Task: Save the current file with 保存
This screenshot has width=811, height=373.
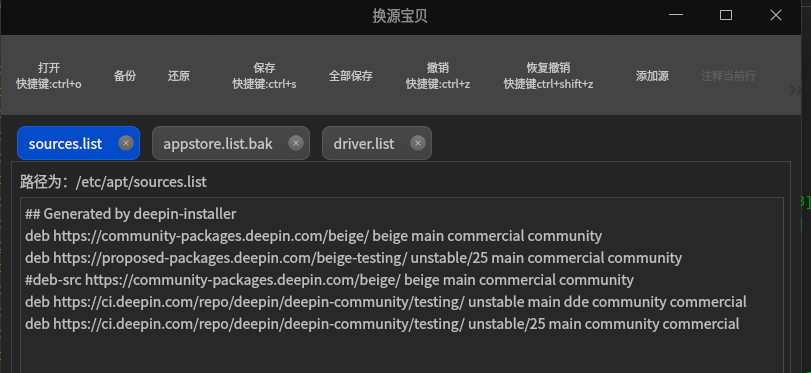Action: tap(264, 76)
